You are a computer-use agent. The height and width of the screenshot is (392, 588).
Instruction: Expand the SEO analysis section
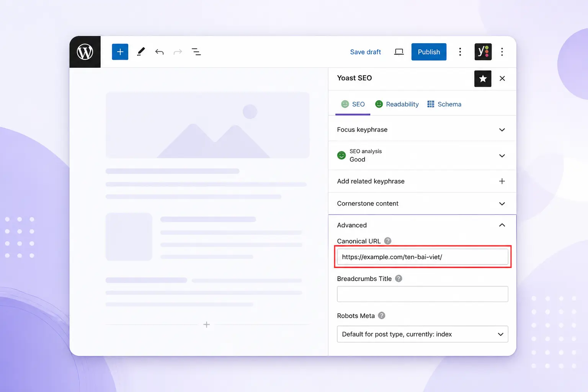point(422,155)
